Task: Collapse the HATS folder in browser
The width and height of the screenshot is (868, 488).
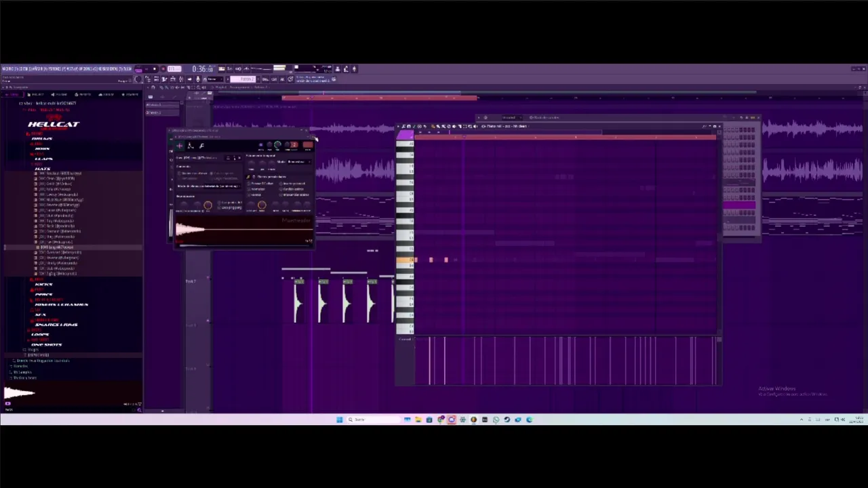Action: (42, 168)
